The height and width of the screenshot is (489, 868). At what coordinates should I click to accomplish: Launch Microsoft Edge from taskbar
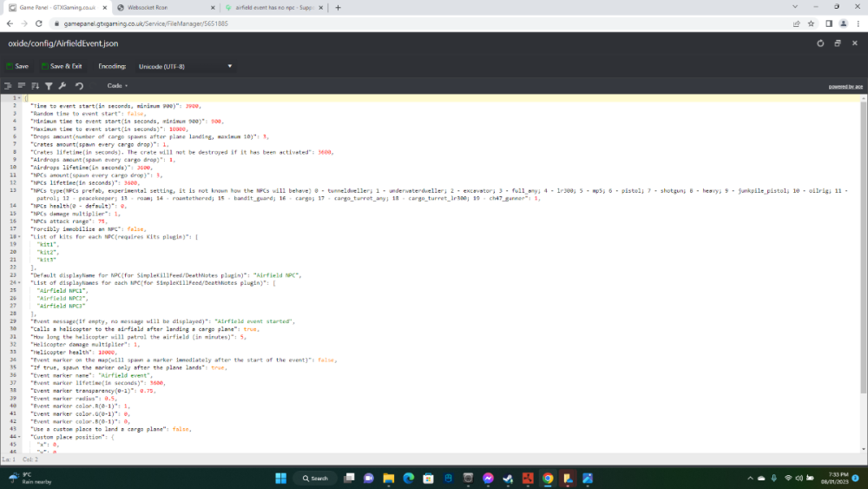(x=409, y=478)
